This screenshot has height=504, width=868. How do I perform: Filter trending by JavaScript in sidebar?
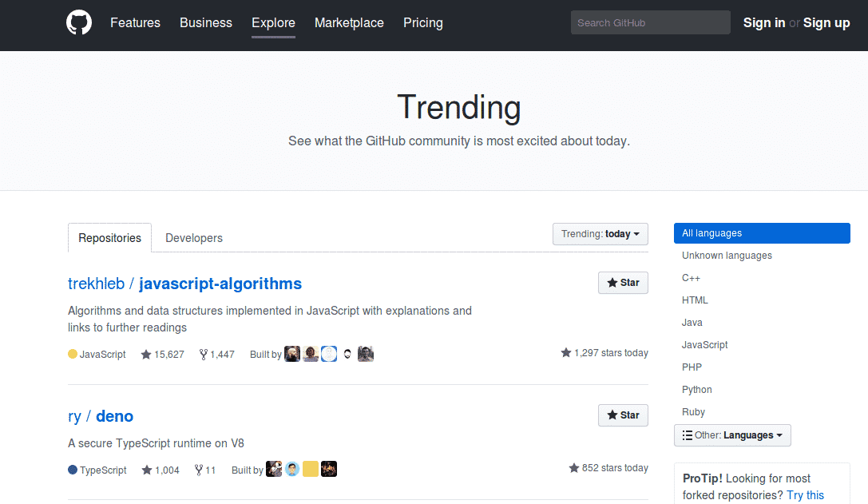tap(704, 344)
